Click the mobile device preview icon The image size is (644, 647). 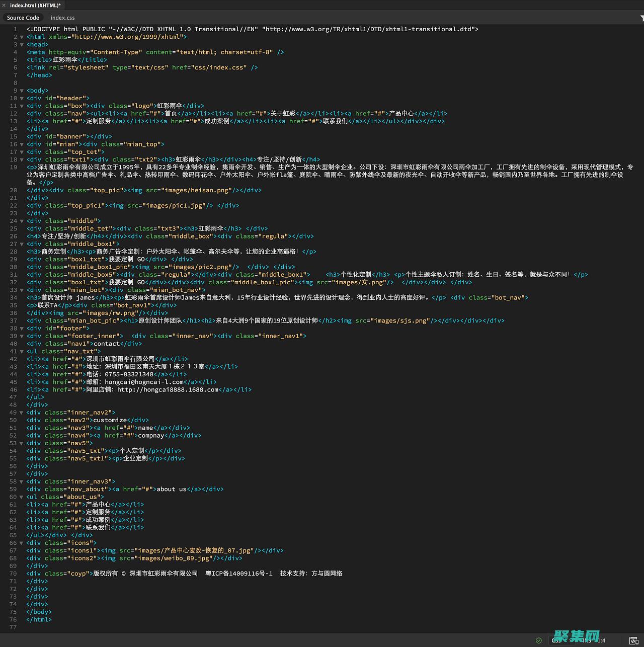click(x=637, y=642)
